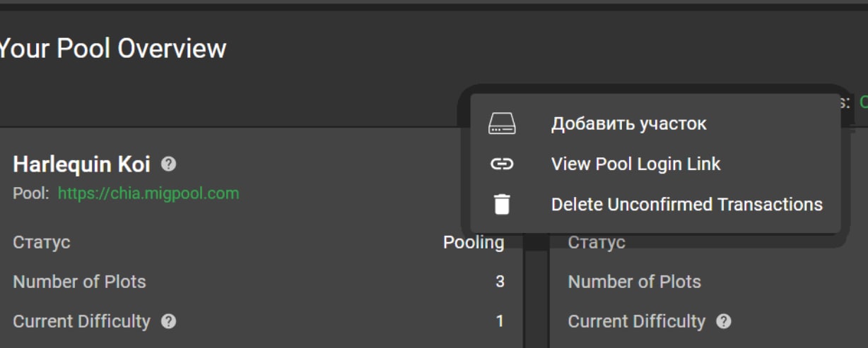The image size is (868, 348).
Task: Choose View Pool Login Link
Action: click(x=655, y=164)
